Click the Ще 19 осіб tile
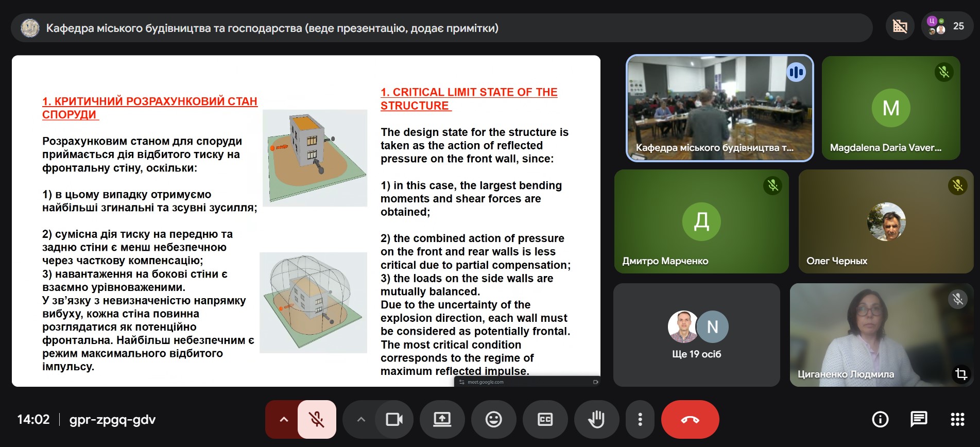The height and width of the screenshot is (447, 980). 696,335
